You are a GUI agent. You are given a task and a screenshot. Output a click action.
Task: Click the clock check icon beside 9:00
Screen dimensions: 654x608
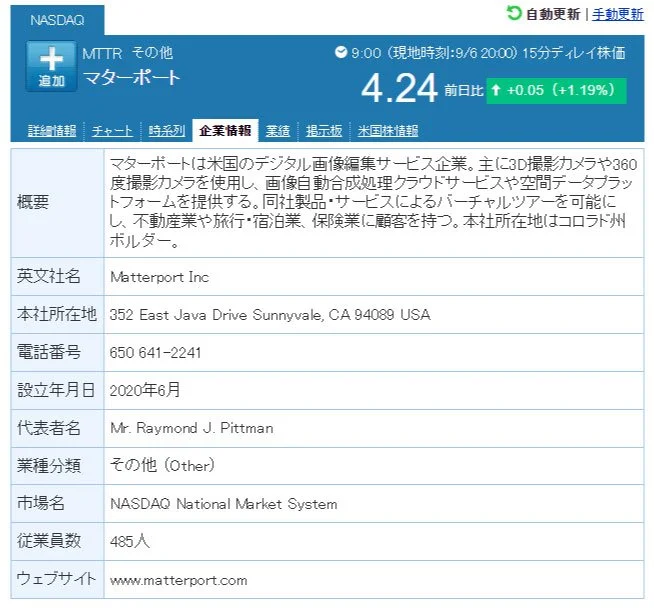pyautogui.click(x=341, y=53)
